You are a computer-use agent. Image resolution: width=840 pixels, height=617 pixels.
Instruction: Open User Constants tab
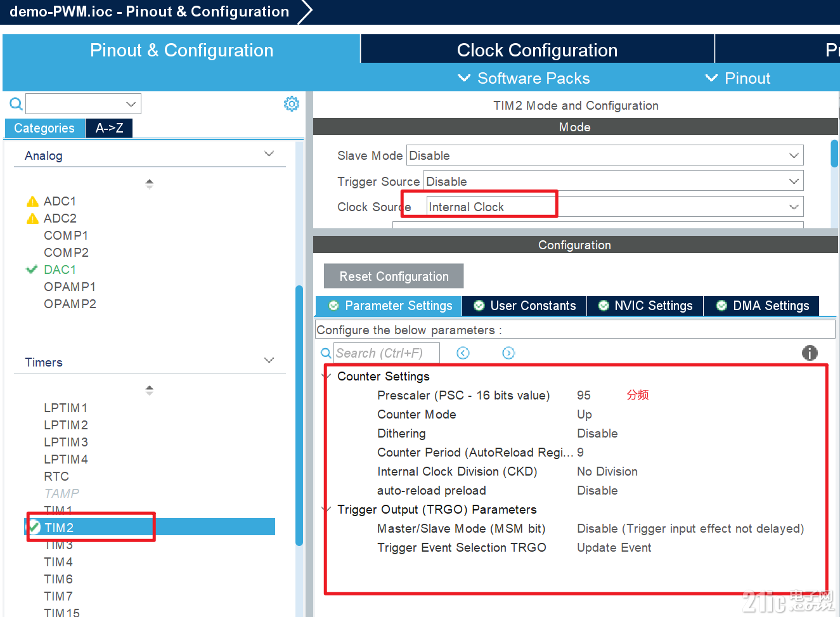pyautogui.click(x=524, y=306)
